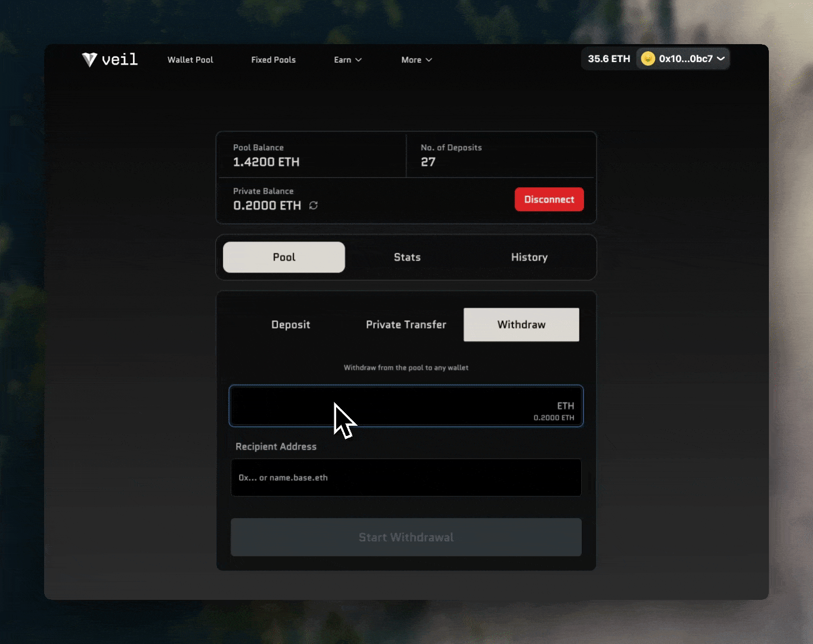Select the Private Transfer tab
The height and width of the screenshot is (644, 813).
coord(406,324)
